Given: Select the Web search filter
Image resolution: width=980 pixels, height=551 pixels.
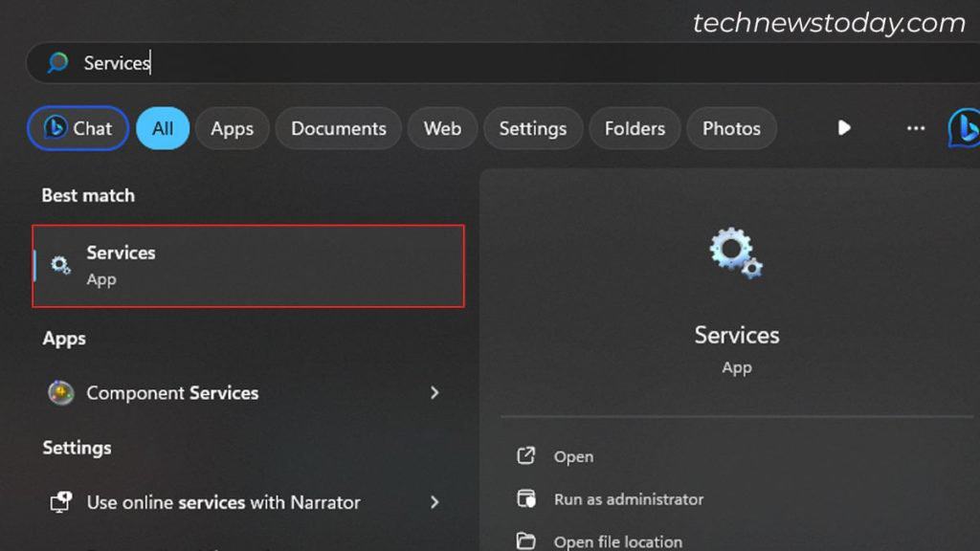Looking at the screenshot, I should coord(442,128).
